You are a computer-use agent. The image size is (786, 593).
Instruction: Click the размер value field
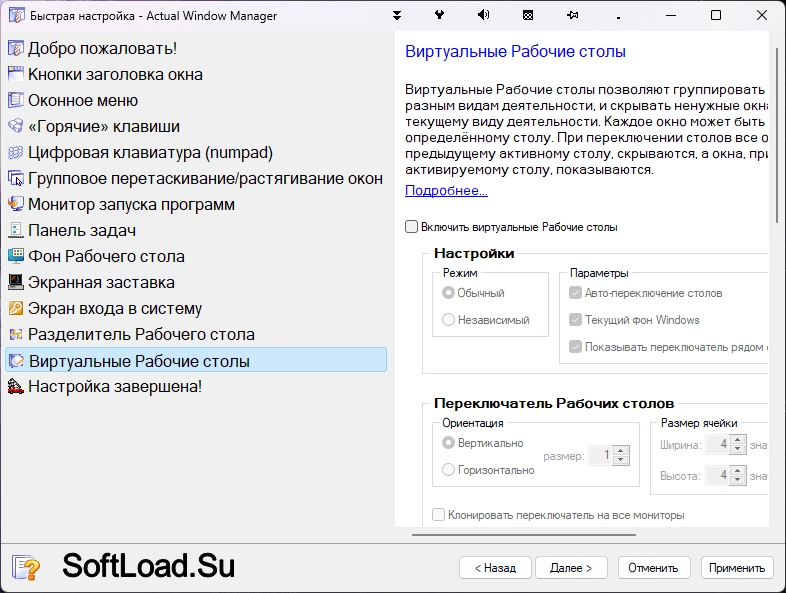pyautogui.click(x=601, y=455)
